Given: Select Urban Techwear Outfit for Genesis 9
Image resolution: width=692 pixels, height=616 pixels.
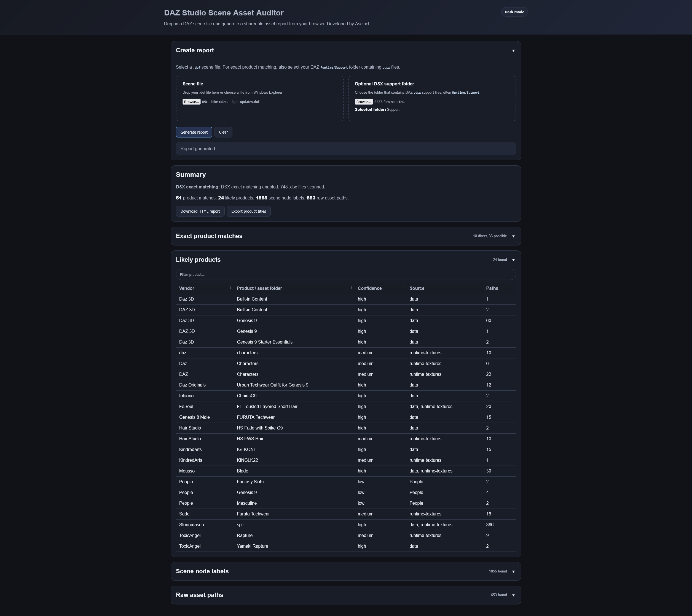Looking at the screenshot, I should (x=272, y=385).
